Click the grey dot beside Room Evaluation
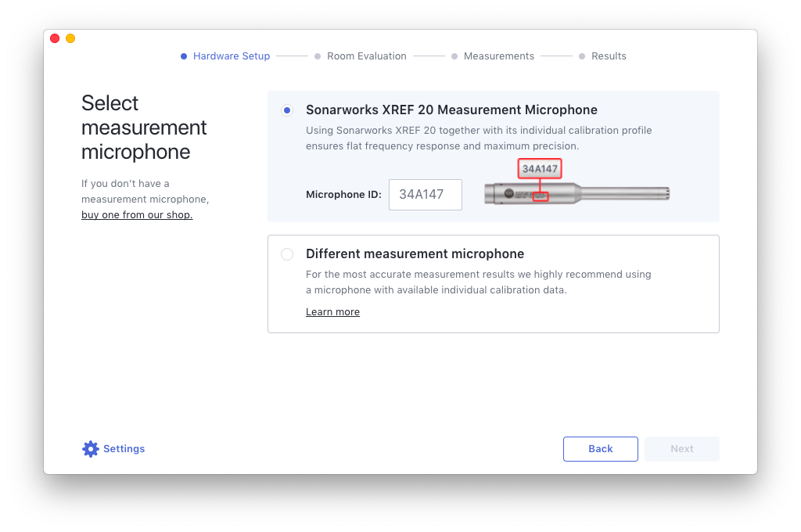Screen dimensions: 801x532 pos(318,56)
